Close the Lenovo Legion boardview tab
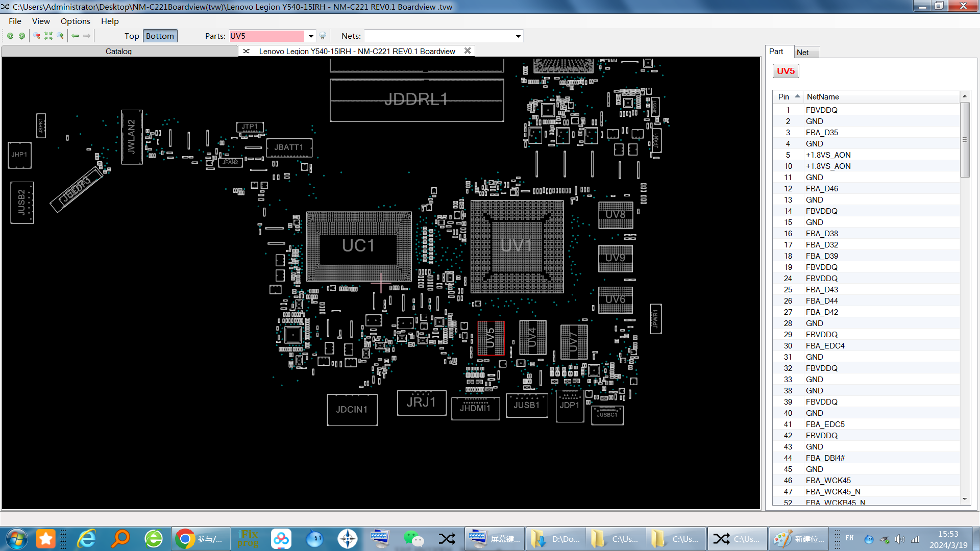The height and width of the screenshot is (551, 980). (x=468, y=51)
